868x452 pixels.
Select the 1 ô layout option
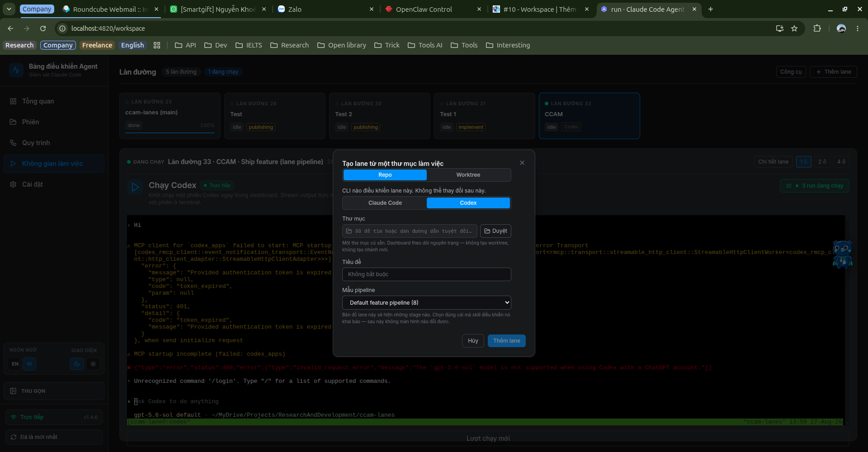(x=803, y=162)
